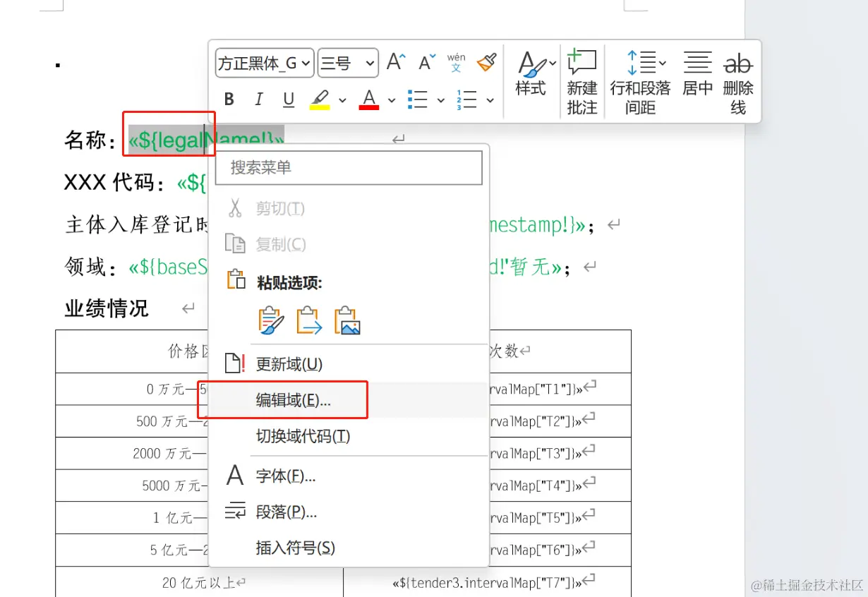
Task: Select 编辑域(E)... menu item
Action: coord(348,400)
